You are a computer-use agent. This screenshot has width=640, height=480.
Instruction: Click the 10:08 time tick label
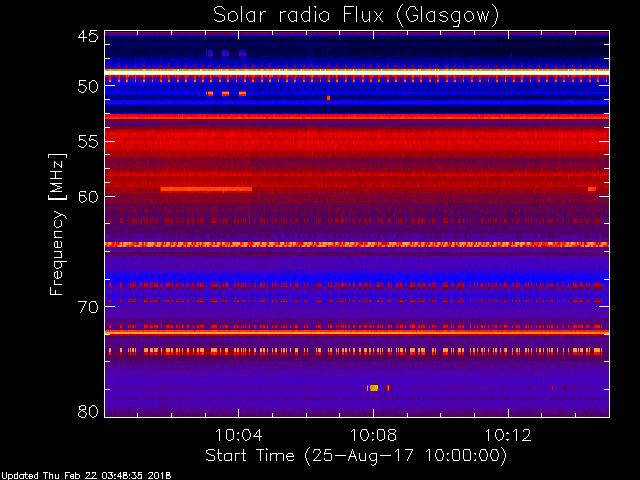(x=373, y=435)
